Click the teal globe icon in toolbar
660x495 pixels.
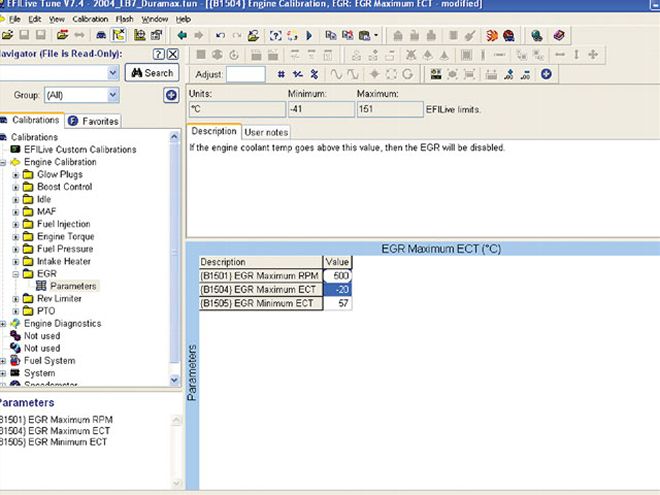537,35
